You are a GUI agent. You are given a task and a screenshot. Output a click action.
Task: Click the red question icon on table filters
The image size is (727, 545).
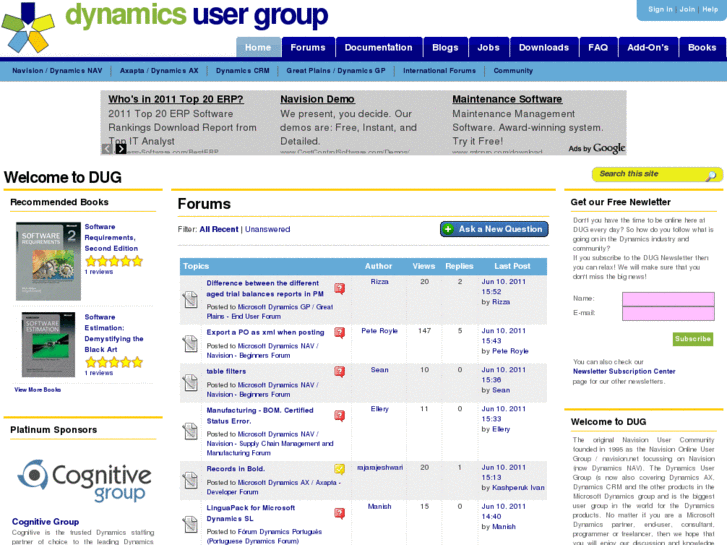pyautogui.click(x=340, y=372)
